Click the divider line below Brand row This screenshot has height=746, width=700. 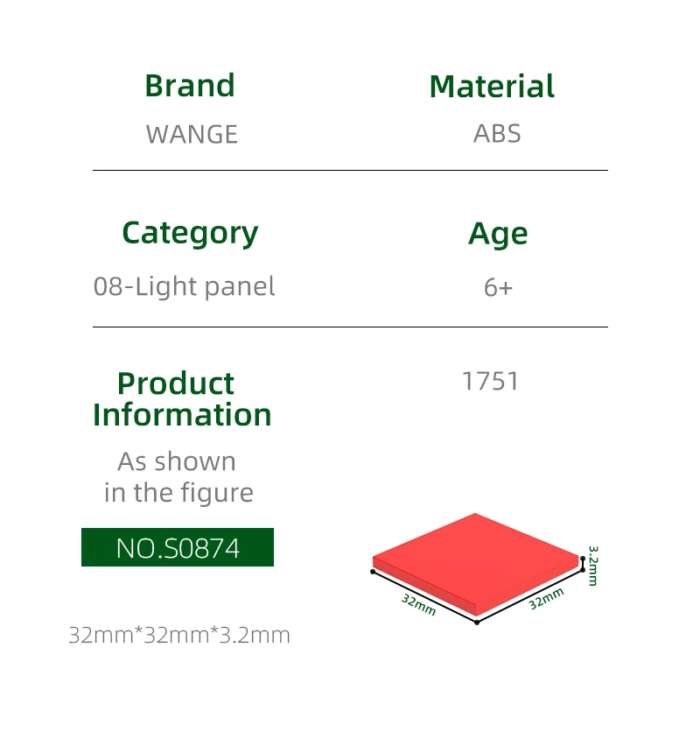click(350, 170)
